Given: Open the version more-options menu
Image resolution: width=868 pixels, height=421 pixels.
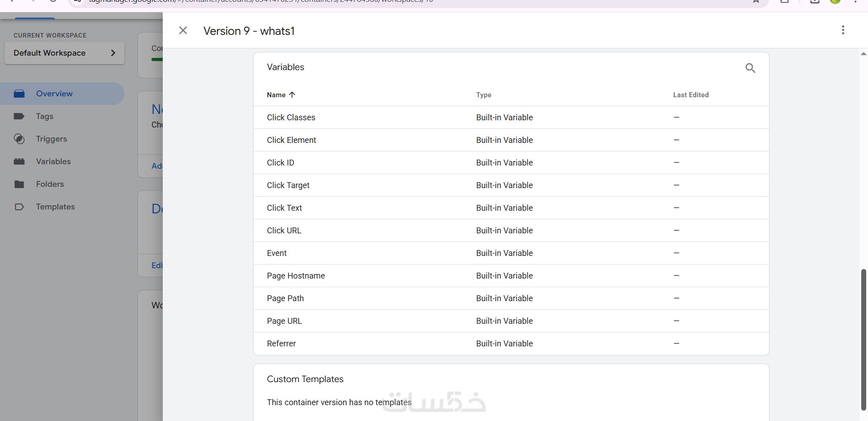Looking at the screenshot, I should 843,30.
